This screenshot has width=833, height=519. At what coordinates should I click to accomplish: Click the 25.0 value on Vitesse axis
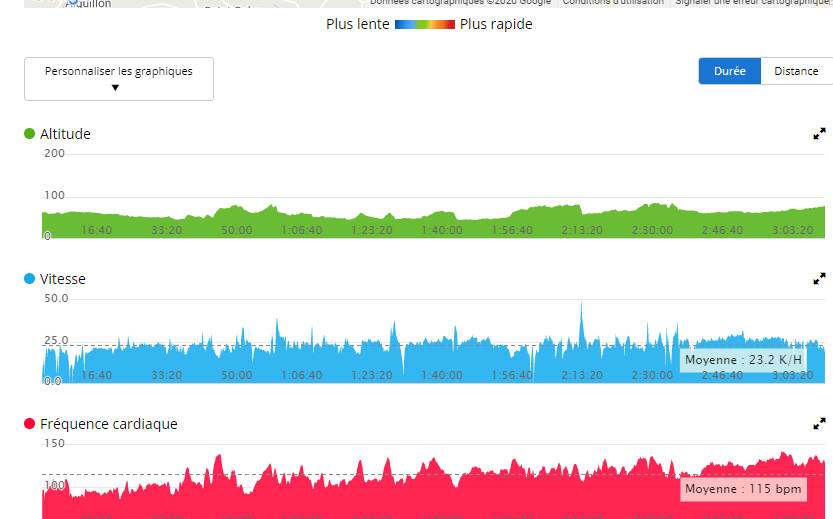[x=56, y=340]
